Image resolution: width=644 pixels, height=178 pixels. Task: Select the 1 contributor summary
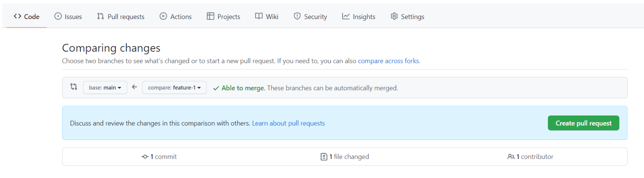tap(530, 157)
